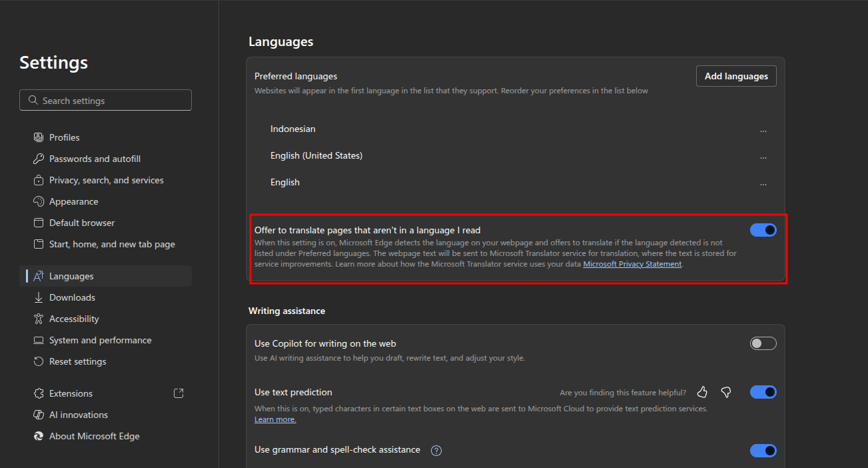The height and width of the screenshot is (468, 868).
Task: Click the grammar assistance help question icon
Action: (x=436, y=451)
